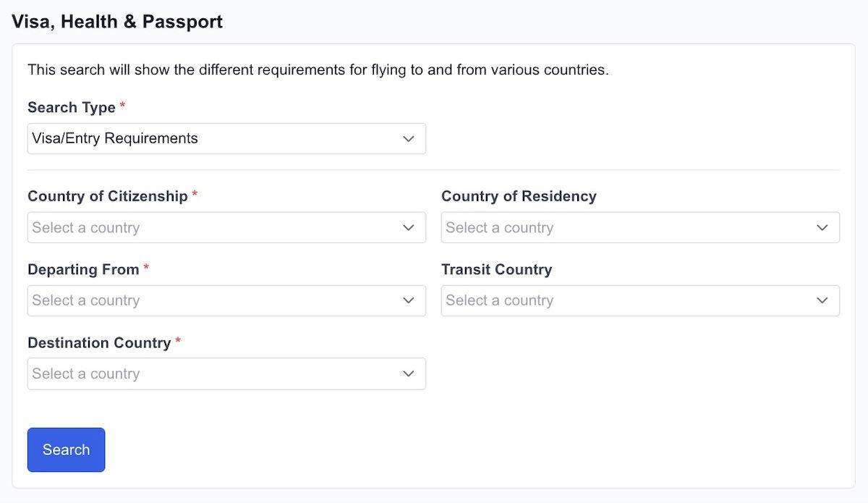Click the Visa, Health & Passport heading
The image size is (868, 503).
pyautogui.click(x=117, y=22)
